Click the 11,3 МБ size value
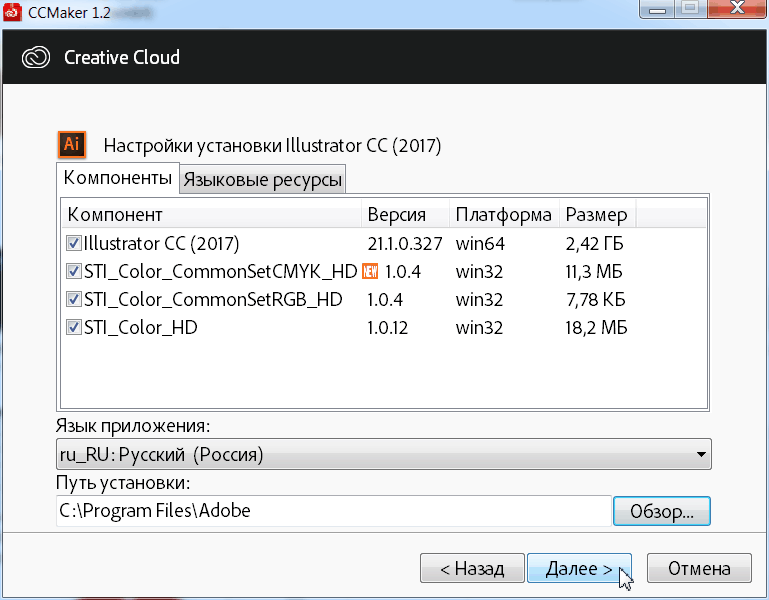 593,271
